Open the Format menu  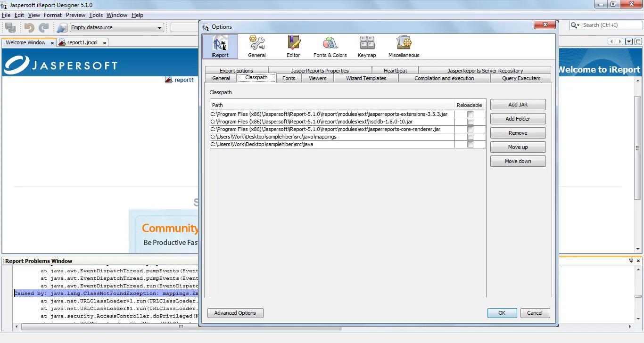pyautogui.click(x=53, y=15)
